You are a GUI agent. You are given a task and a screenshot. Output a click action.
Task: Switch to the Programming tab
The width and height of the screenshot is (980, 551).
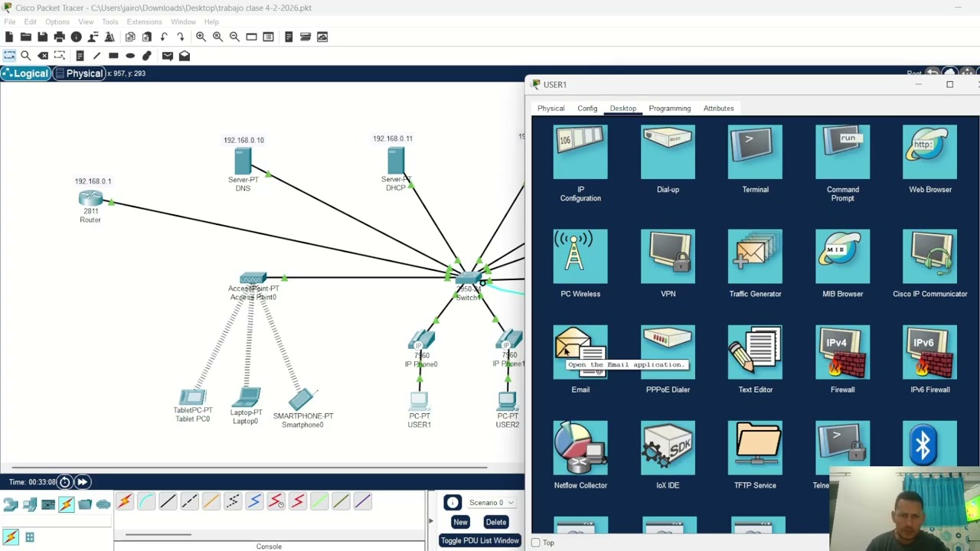click(669, 108)
